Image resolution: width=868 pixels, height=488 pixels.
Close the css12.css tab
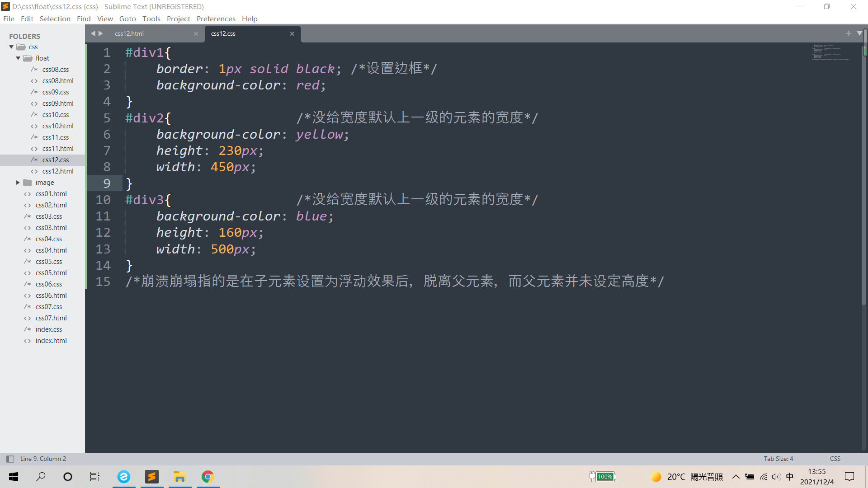tap(292, 33)
